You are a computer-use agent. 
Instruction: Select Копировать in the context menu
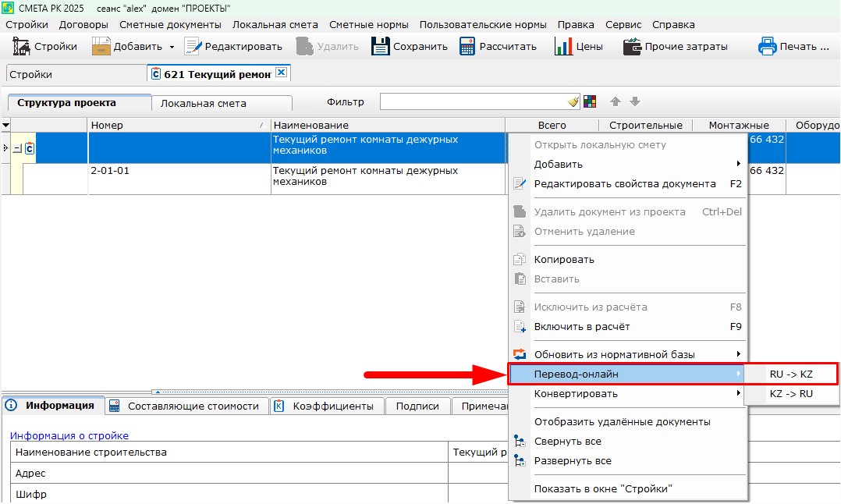click(x=564, y=259)
